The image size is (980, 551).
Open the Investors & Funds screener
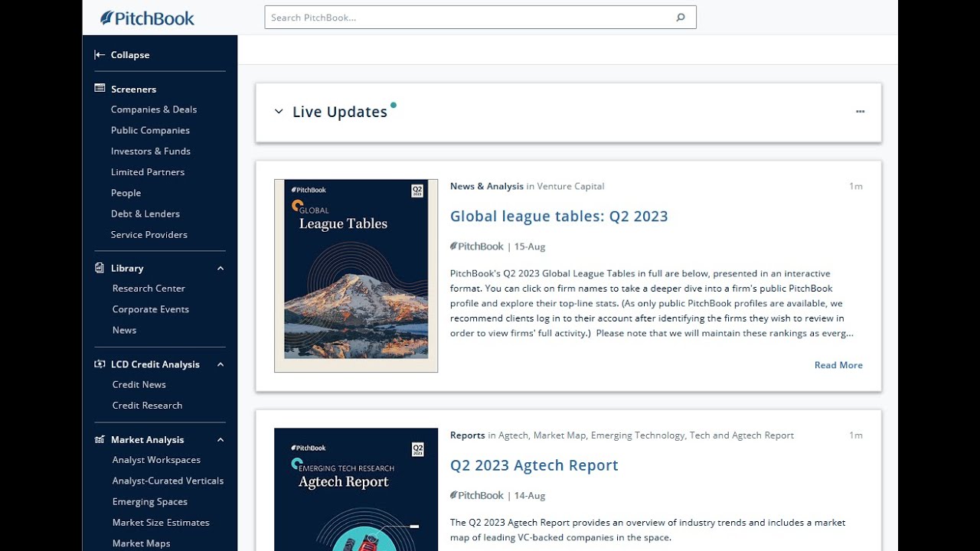[x=151, y=151]
